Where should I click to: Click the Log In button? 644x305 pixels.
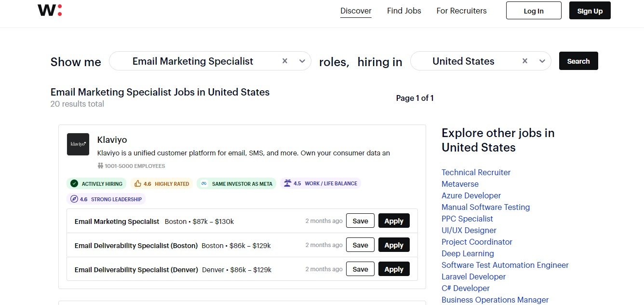(x=534, y=11)
